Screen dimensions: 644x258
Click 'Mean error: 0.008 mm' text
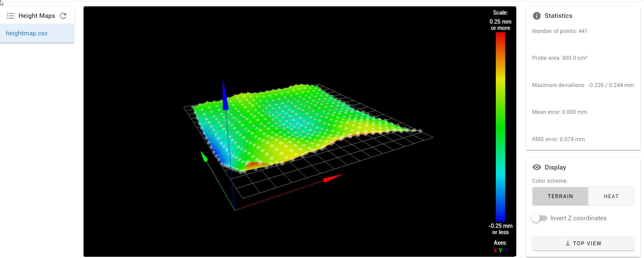559,112
